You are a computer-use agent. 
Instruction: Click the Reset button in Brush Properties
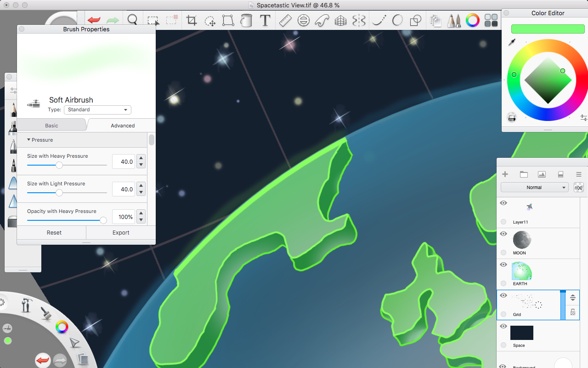[54, 233]
